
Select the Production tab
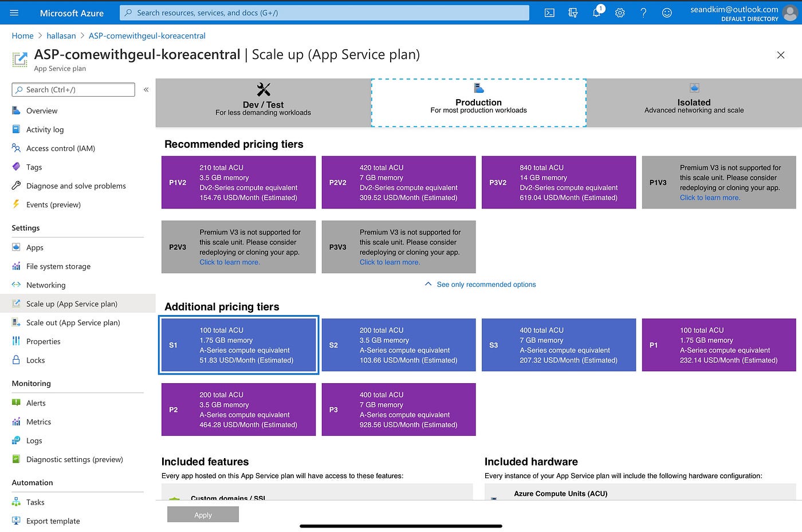click(x=479, y=103)
